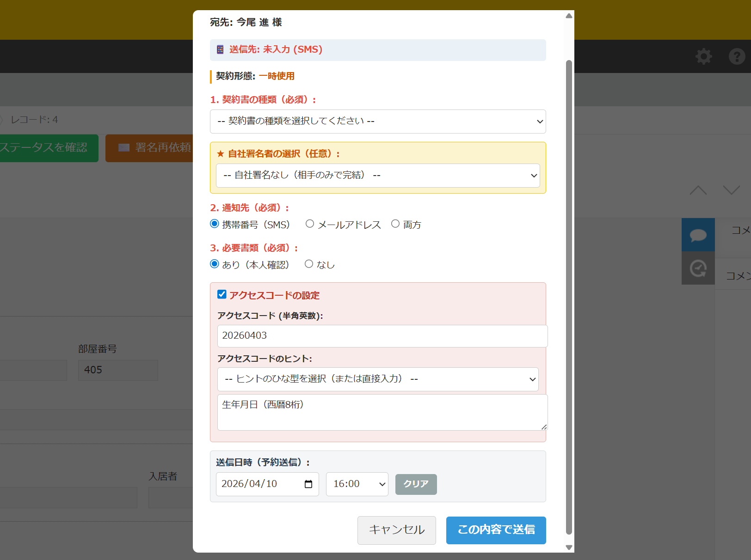Go to previous record with up chevron
Viewport: 751px width, 560px height.
click(x=698, y=190)
